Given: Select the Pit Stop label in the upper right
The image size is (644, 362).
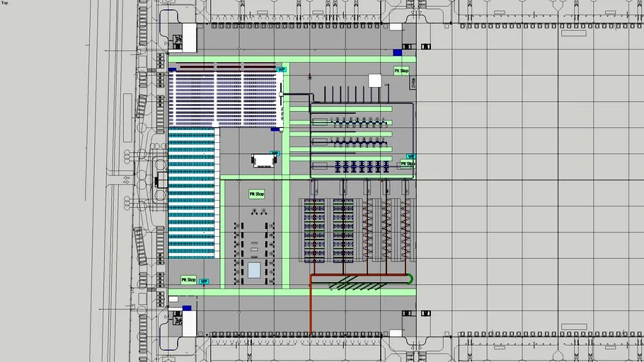Looking at the screenshot, I should click(x=401, y=71).
